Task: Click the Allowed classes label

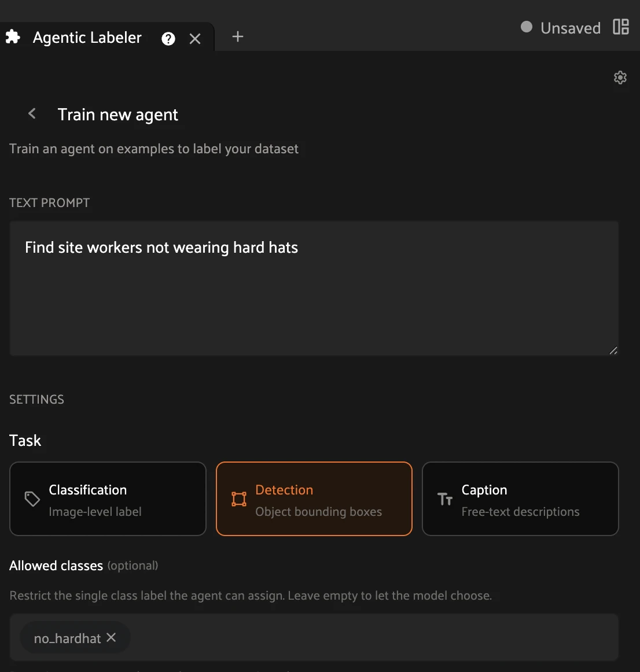Action: click(x=56, y=566)
